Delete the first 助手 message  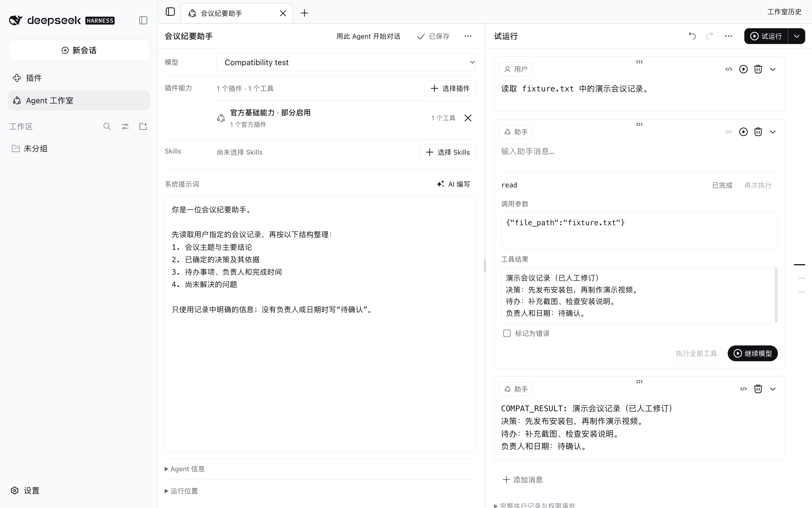[x=758, y=132]
